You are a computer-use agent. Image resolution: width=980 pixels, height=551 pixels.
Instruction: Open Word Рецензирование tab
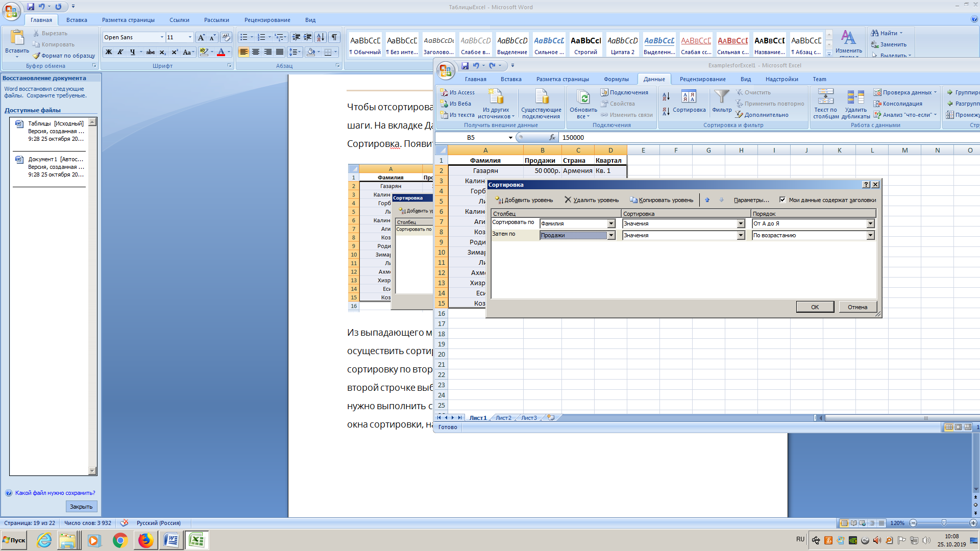[x=267, y=20]
